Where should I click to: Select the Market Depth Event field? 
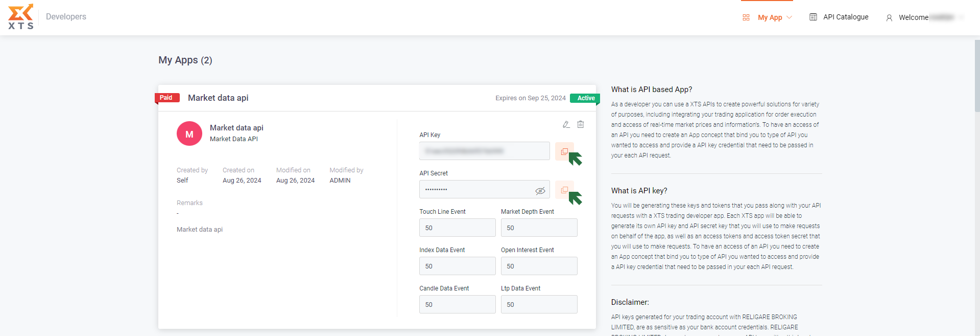pyautogui.click(x=539, y=228)
